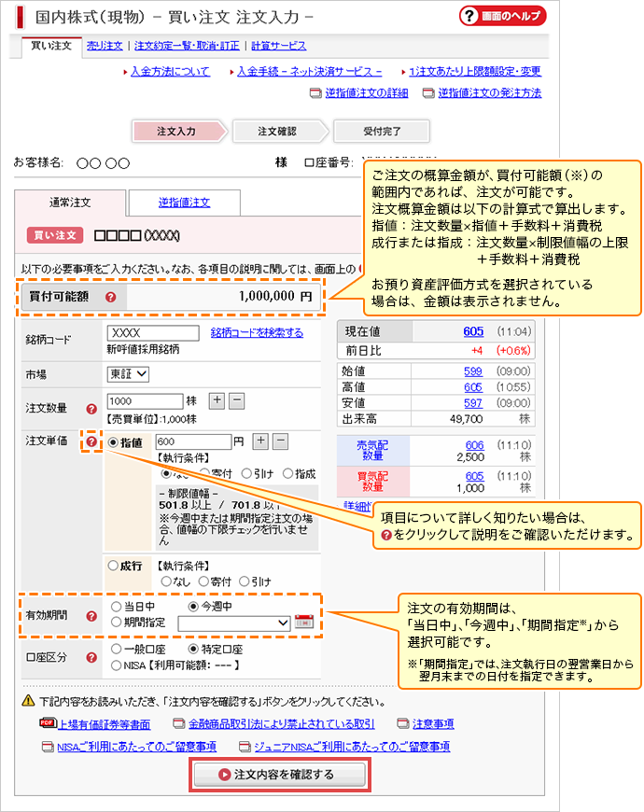This screenshot has width=644, height=812.
Task: Click 安値 price 597 link
Action: pyautogui.click(x=472, y=403)
